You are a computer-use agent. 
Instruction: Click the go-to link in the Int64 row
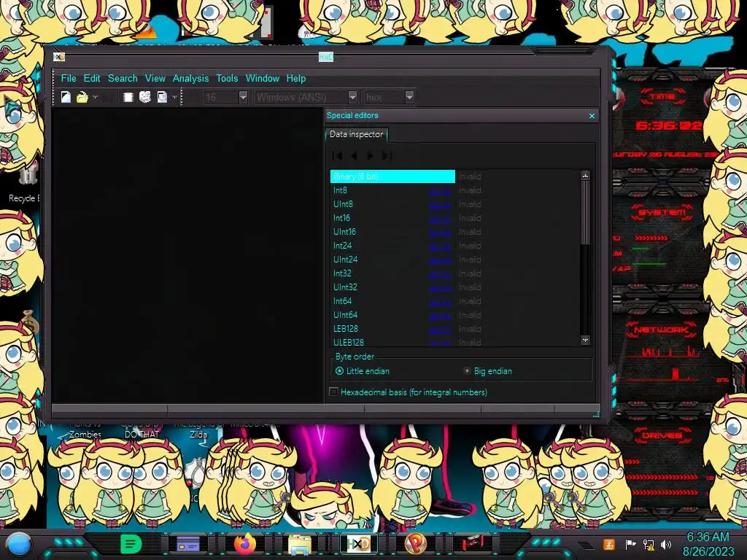pos(440,301)
